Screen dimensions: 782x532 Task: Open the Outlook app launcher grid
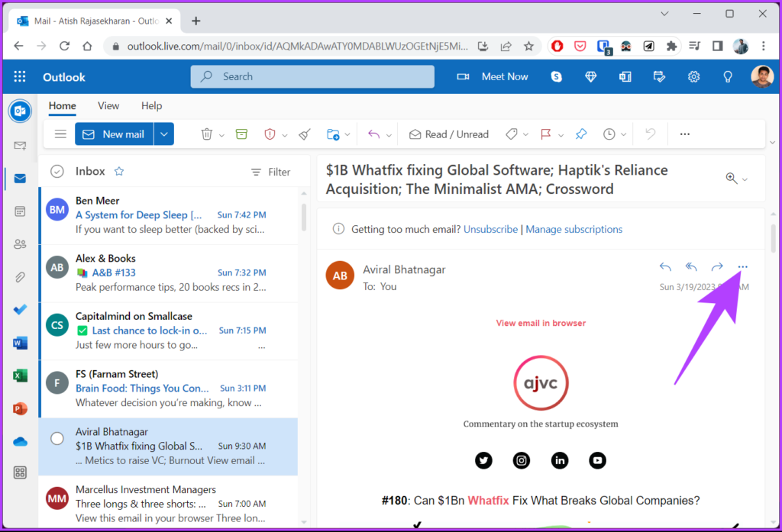tap(19, 77)
